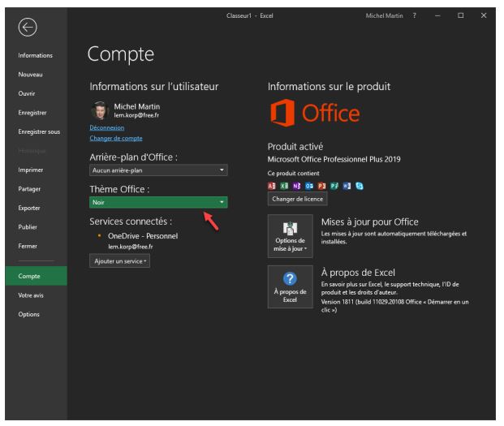504x426 pixels.
Task: Click the Skype product icon
Action: (359, 185)
